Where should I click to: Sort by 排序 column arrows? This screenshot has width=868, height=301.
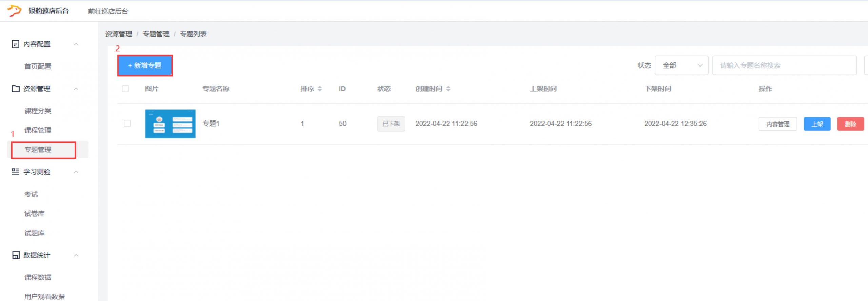[x=320, y=89]
